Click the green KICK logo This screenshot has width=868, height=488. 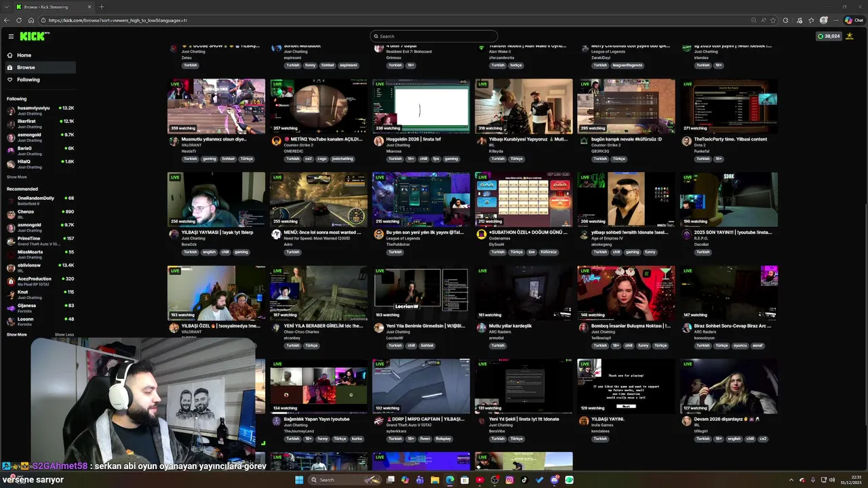[x=33, y=36]
